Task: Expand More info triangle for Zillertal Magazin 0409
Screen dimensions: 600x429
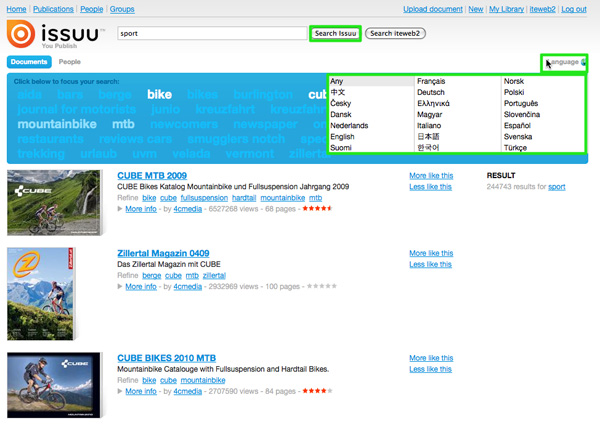Action: (120, 287)
